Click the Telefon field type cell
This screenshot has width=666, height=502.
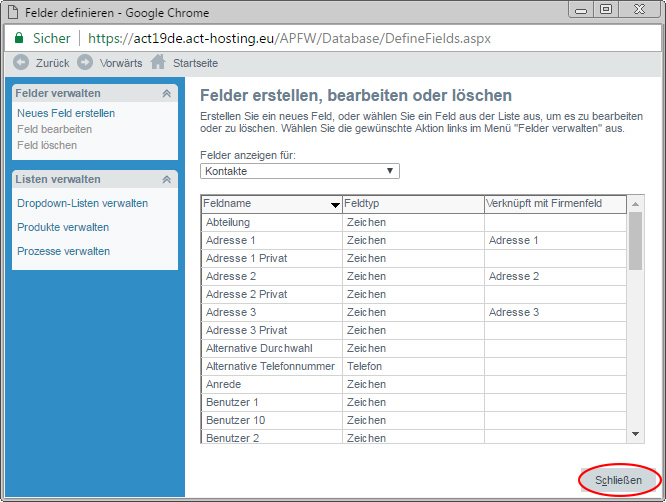(413, 367)
